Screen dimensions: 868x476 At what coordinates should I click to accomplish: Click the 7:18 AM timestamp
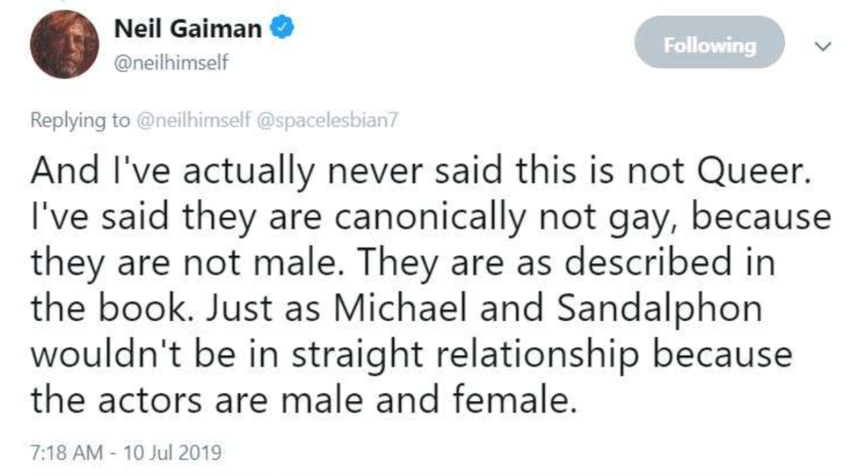coord(67,453)
